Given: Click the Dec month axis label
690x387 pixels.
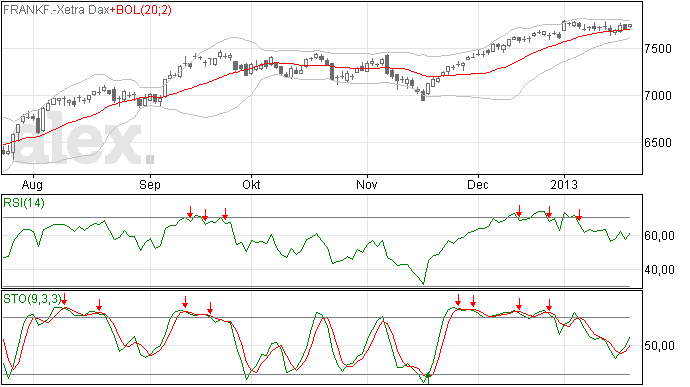Looking at the screenshot, I should point(478,184).
